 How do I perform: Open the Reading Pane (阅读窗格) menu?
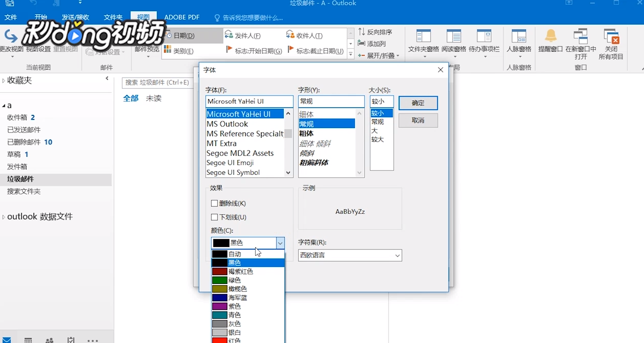coord(453,43)
